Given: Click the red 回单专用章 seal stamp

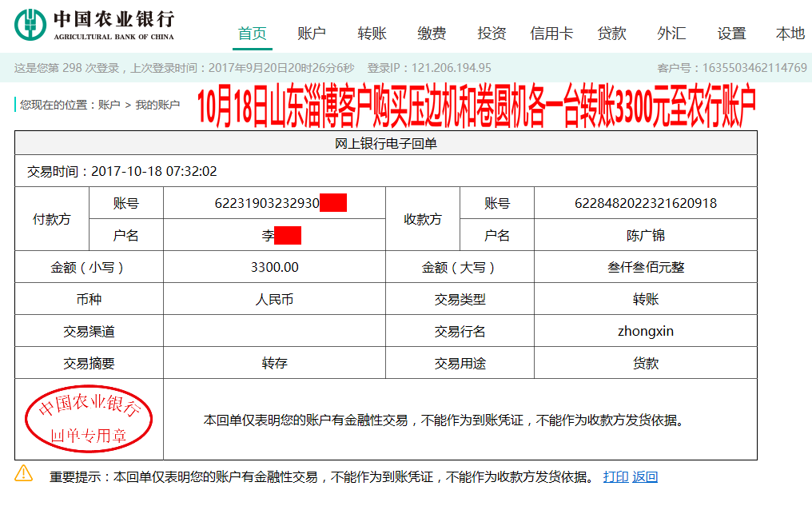Looking at the screenshot, I should click(x=90, y=419).
